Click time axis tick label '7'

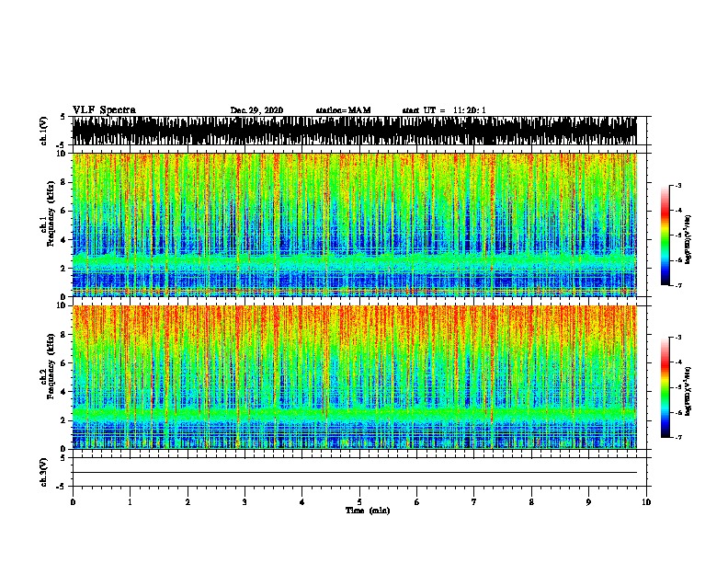474,501
